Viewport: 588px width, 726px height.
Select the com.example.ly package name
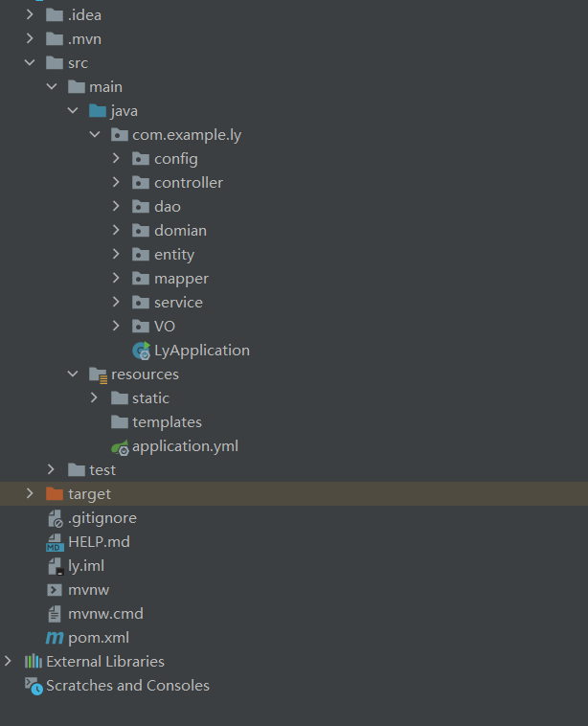click(x=187, y=135)
